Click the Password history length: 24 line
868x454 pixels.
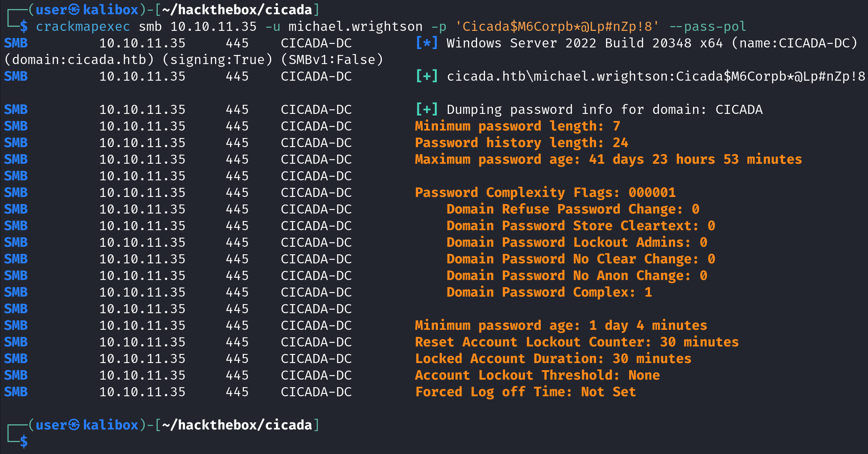coord(522,143)
